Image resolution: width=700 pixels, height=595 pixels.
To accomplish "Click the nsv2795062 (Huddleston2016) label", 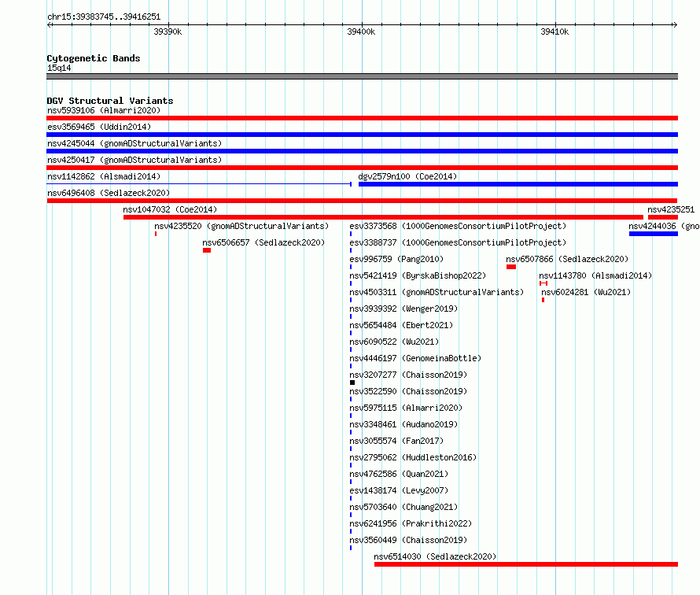I will click(x=413, y=457).
